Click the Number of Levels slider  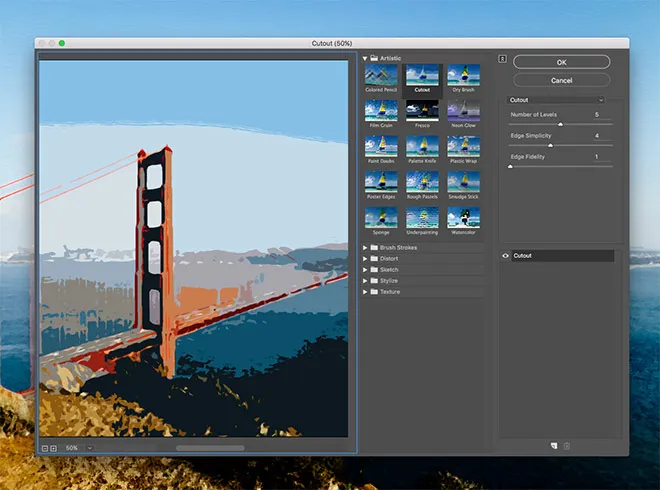pyautogui.click(x=560, y=124)
